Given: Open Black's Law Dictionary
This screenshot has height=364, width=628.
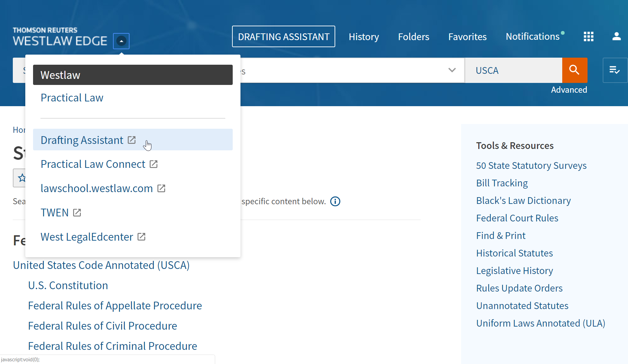Looking at the screenshot, I should 523,201.
